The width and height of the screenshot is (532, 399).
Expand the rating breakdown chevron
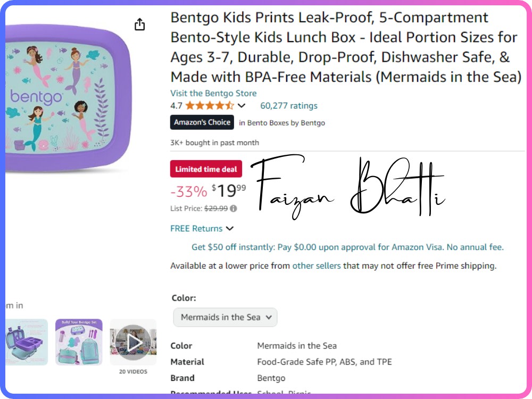(242, 105)
